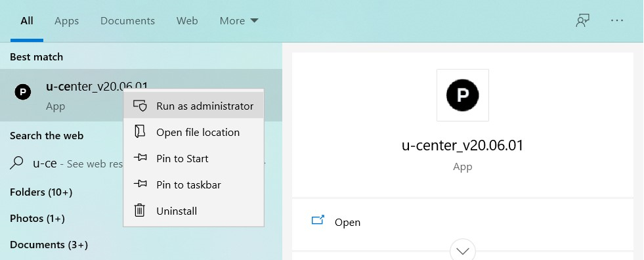
Task: Open the Folders (10+) category
Action: (41, 192)
